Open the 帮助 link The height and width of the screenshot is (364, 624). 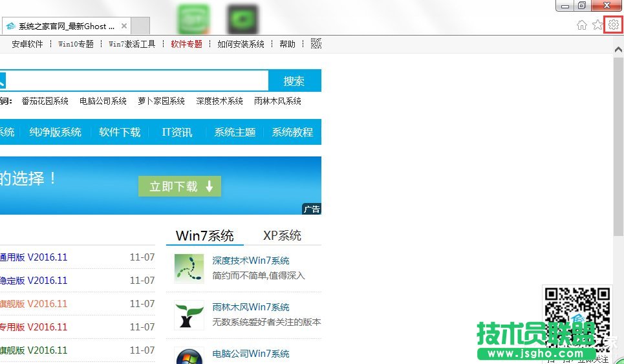tap(287, 44)
